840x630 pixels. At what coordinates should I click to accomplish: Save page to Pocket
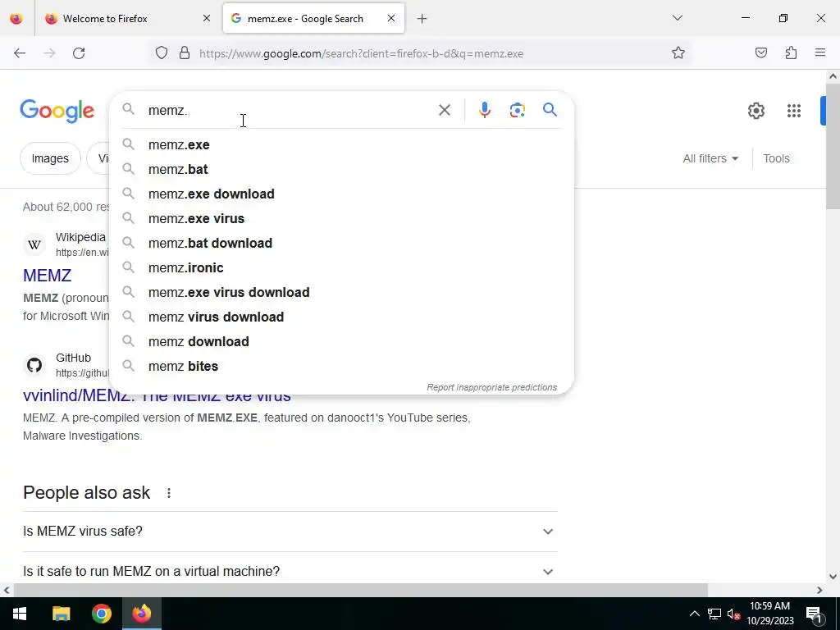pos(760,53)
